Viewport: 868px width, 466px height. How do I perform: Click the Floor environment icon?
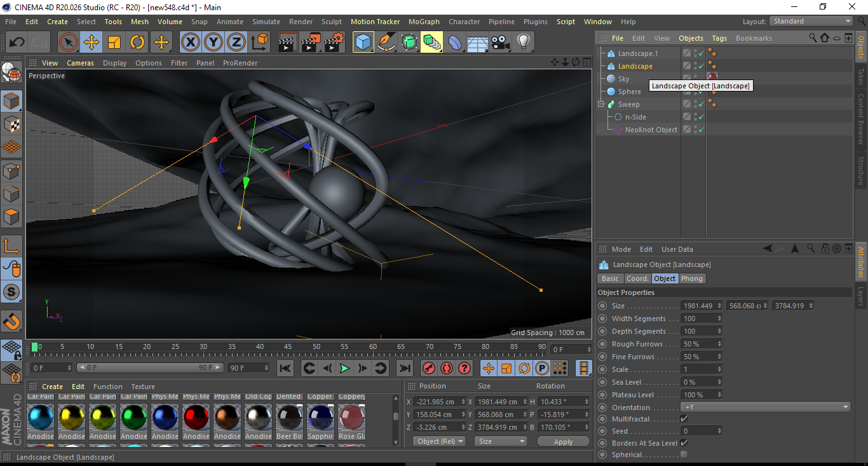pyautogui.click(x=477, y=43)
